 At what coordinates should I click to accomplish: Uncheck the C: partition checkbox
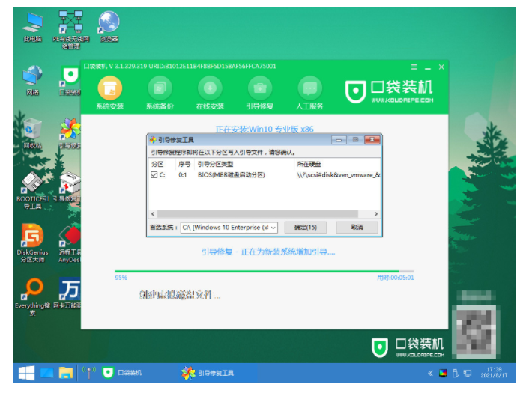pos(154,174)
